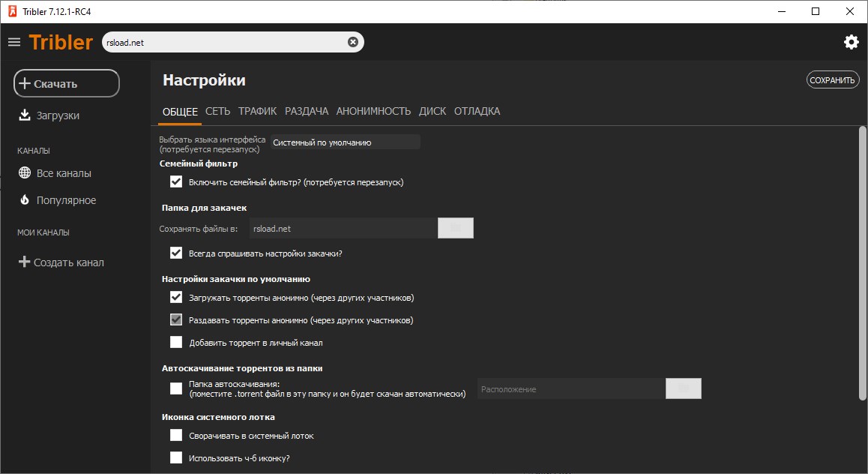Switch to the ОТЛАДКА tab
868x474 pixels.
(477, 111)
